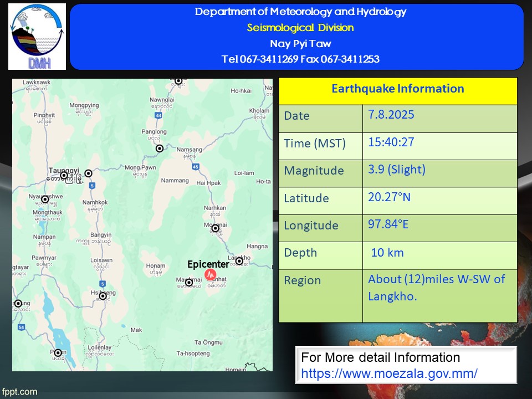This screenshot has height=399, width=532.
Task: Click the fppt.com watermark text
Action: pyautogui.click(x=19, y=392)
